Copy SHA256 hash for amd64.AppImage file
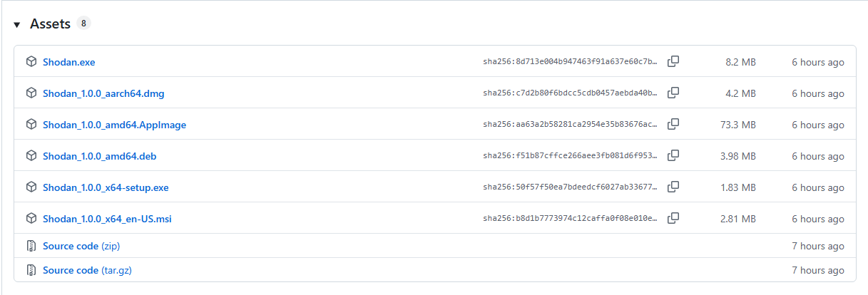 673,125
